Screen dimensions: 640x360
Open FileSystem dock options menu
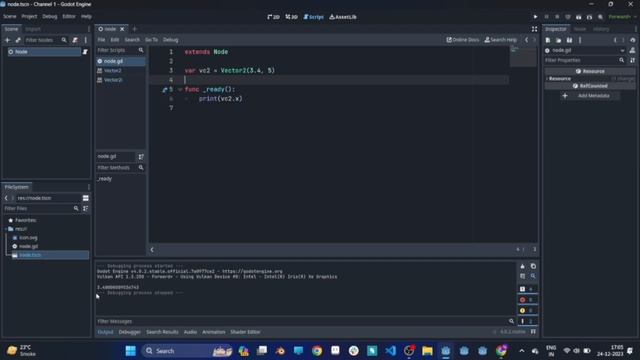pyautogui.click(x=89, y=187)
